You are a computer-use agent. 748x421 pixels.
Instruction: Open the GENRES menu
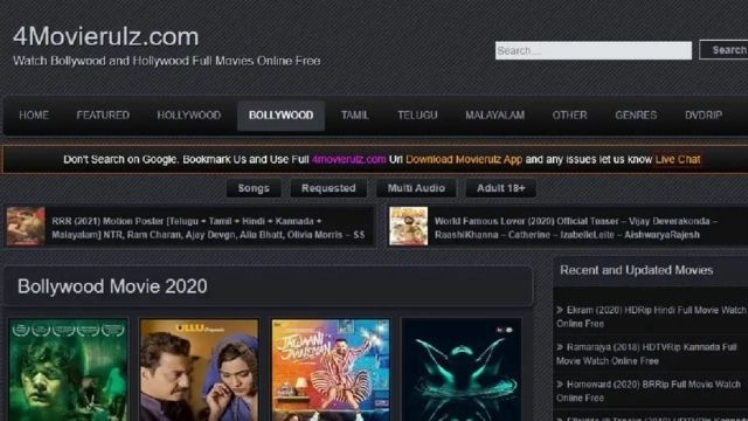point(636,115)
